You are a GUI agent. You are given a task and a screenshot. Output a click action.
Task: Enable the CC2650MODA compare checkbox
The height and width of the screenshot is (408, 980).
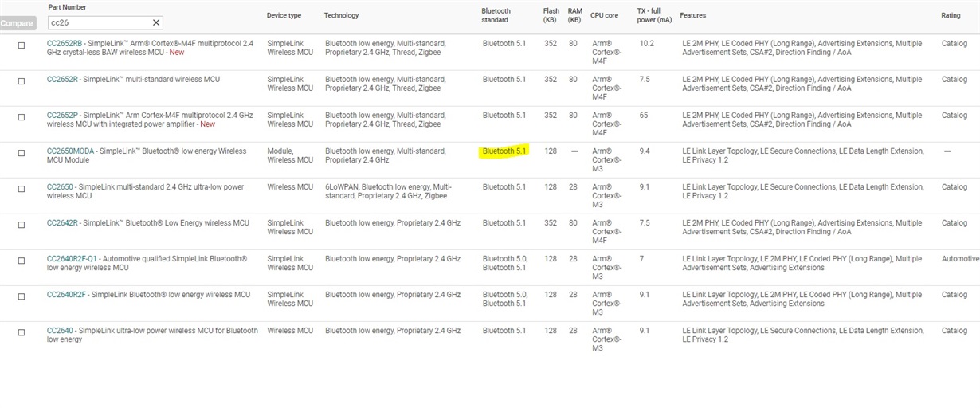22,153
